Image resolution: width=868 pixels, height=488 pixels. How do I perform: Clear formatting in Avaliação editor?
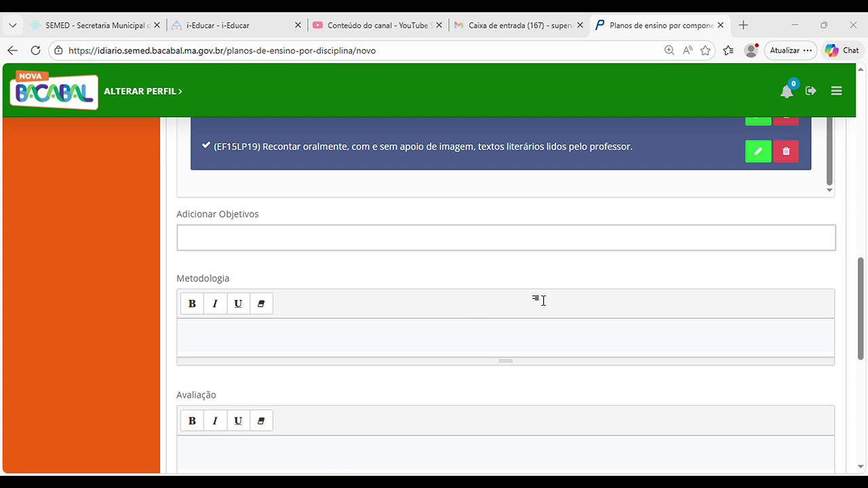[x=261, y=421]
